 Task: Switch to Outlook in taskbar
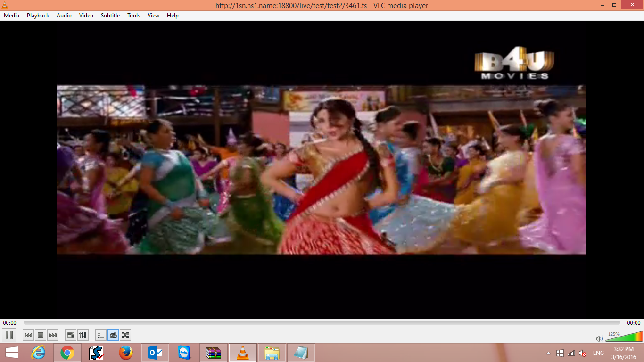(x=155, y=353)
